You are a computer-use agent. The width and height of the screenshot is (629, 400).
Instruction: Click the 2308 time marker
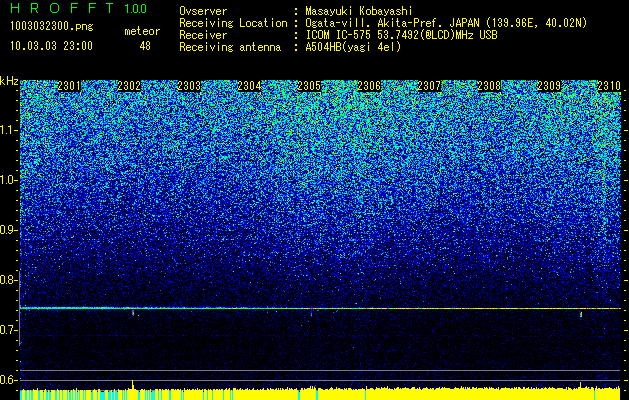(489, 86)
